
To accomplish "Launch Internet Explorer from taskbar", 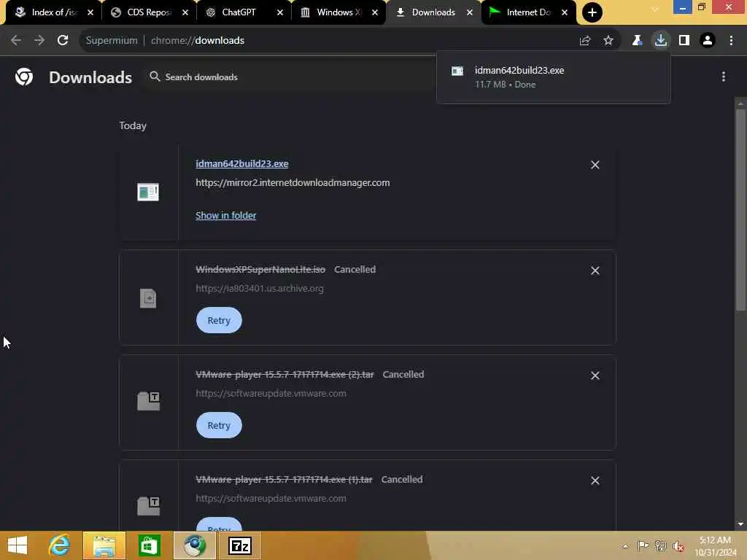I will 60,545.
